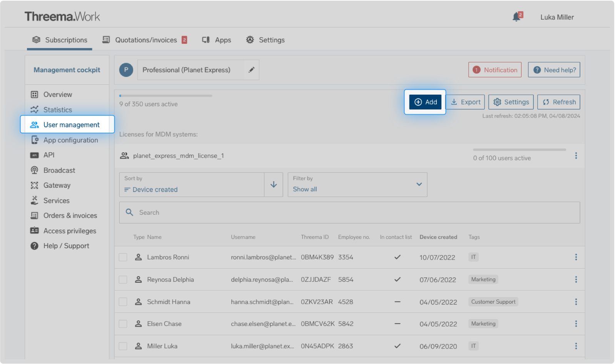615x364 pixels.
Task: Select checkbox for Elsen Chase
Action: click(x=123, y=324)
